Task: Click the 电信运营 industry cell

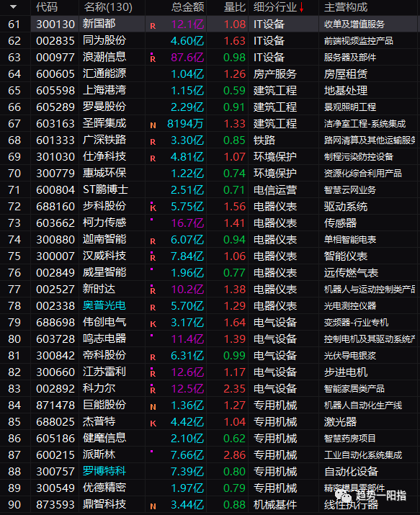Action: tap(275, 190)
